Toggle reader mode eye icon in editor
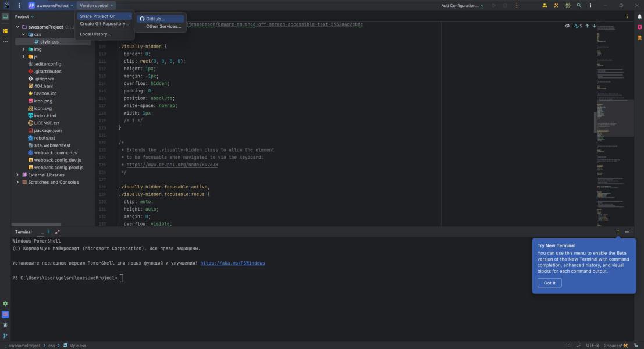 (x=567, y=26)
